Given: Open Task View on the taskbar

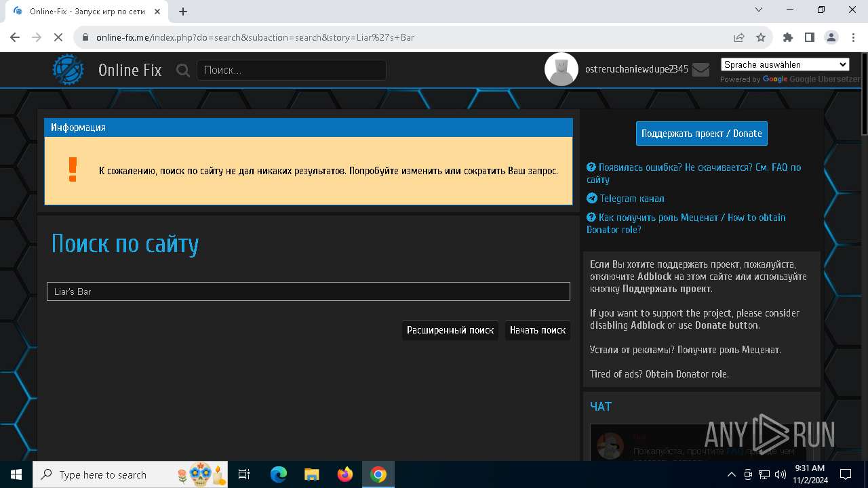Looking at the screenshot, I should click(244, 474).
